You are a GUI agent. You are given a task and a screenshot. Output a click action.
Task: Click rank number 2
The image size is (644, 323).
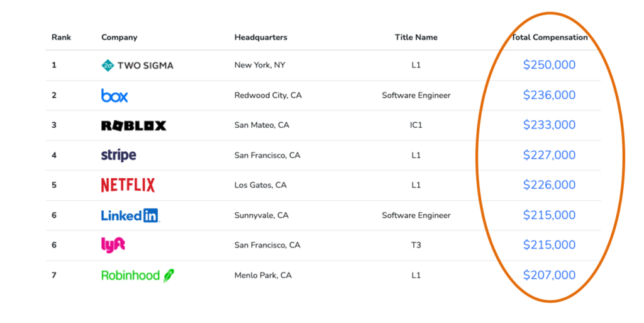tap(54, 95)
